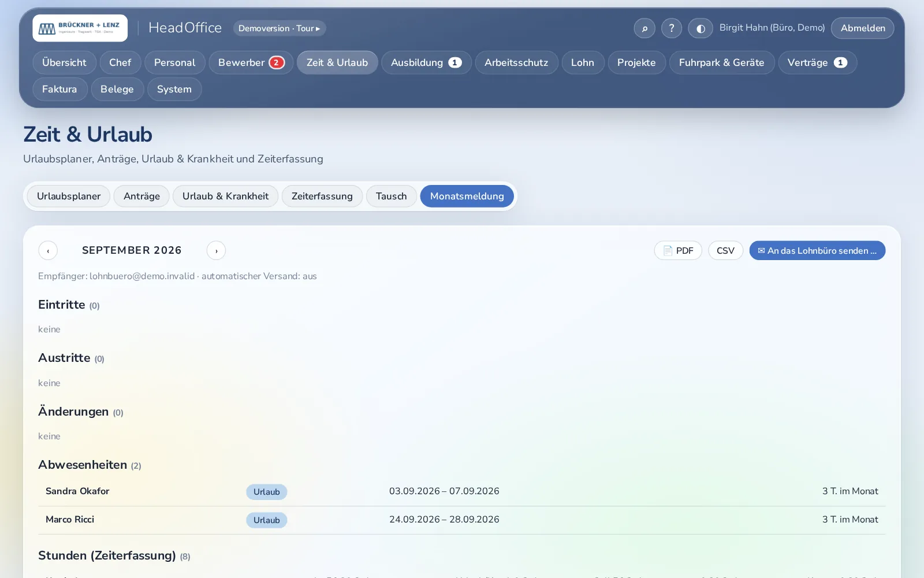This screenshot has height=578, width=924.
Task: Open Fuhrpark & Geräte
Action: (722, 62)
